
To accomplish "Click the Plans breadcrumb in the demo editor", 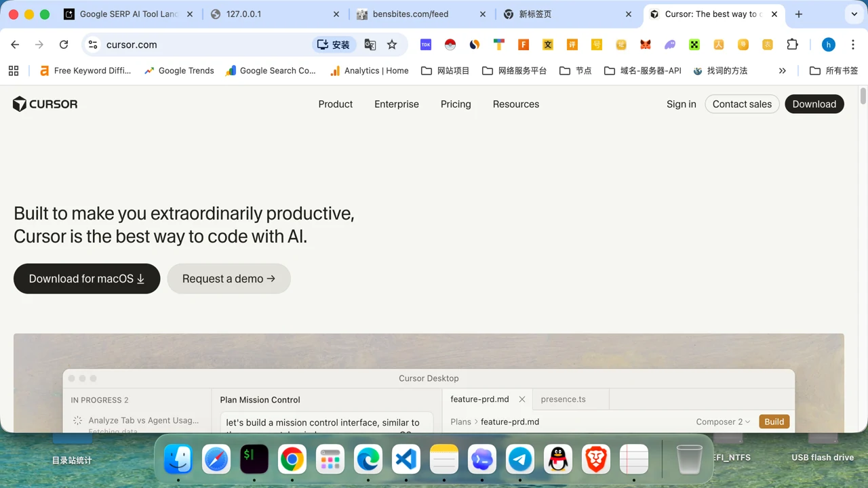I will 460,422.
